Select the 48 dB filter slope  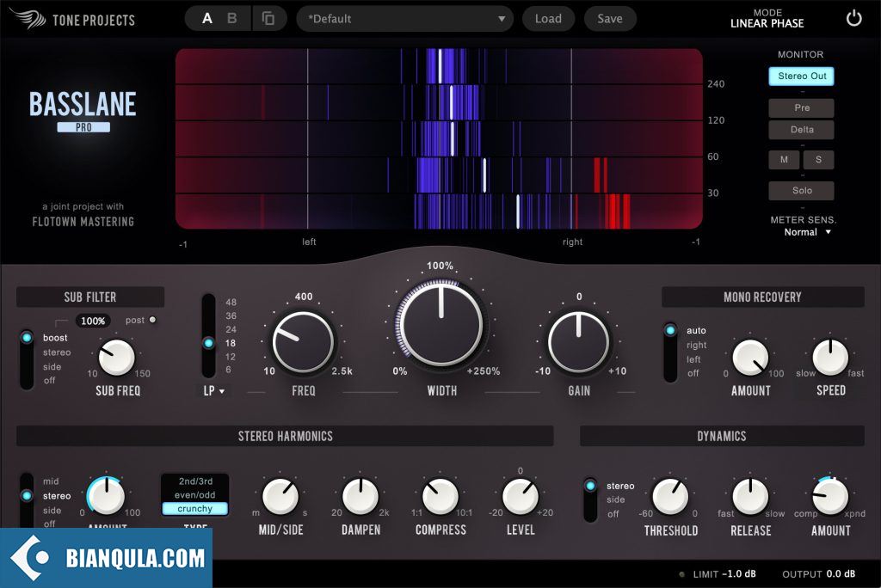point(231,302)
